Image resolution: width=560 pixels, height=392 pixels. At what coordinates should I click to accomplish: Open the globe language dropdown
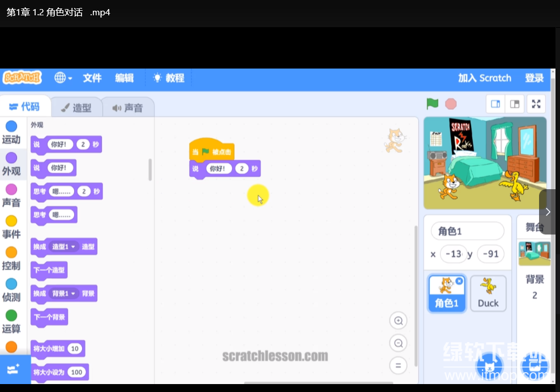pyautogui.click(x=63, y=78)
